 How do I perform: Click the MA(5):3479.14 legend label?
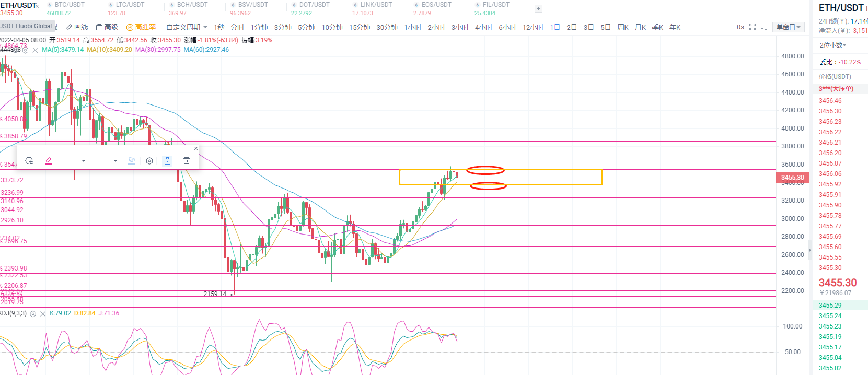pos(63,50)
